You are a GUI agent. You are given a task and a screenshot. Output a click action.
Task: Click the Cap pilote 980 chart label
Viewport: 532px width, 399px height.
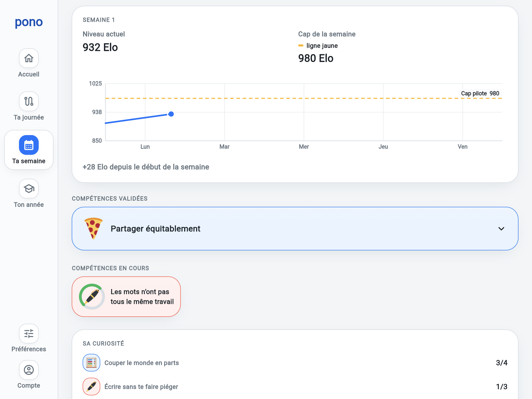coord(480,94)
